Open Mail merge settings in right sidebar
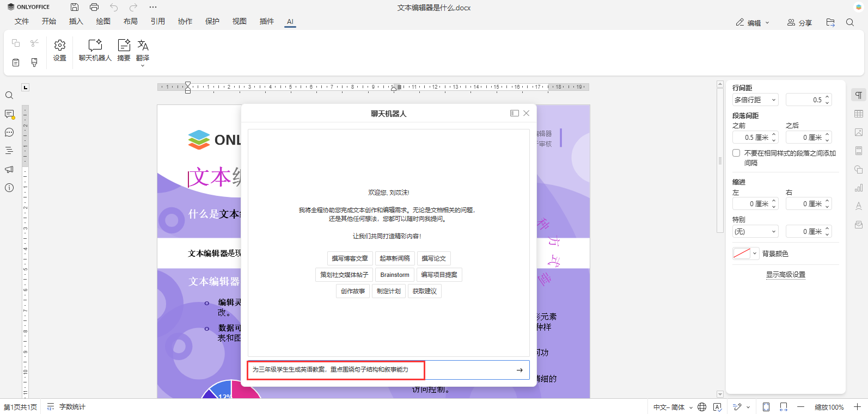This screenshot has height=414, width=868. pyautogui.click(x=859, y=225)
